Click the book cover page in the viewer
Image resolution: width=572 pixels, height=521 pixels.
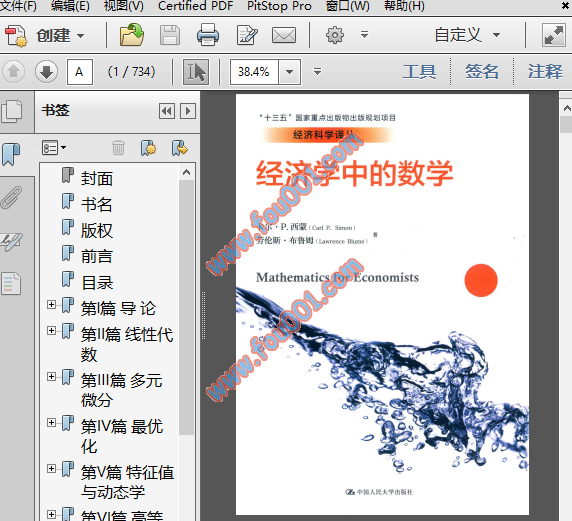[382, 304]
